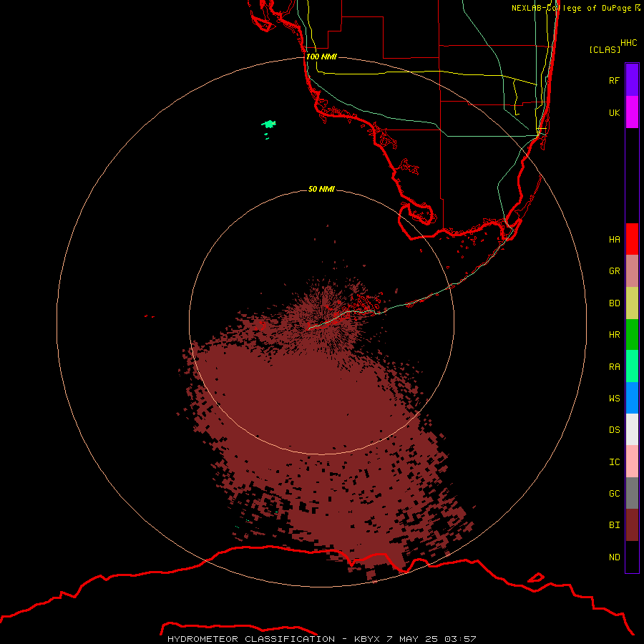This screenshot has width=644, height=644.
Task: Click the WS blue legend swatch
Action: pyautogui.click(x=632, y=398)
